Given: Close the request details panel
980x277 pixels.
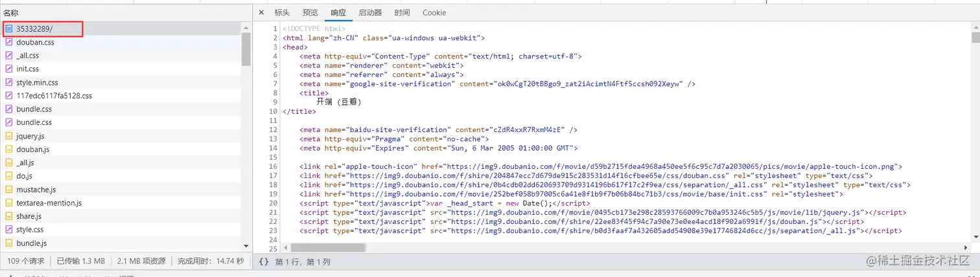Looking at the screenshot, I should click(x=261, y=13).
